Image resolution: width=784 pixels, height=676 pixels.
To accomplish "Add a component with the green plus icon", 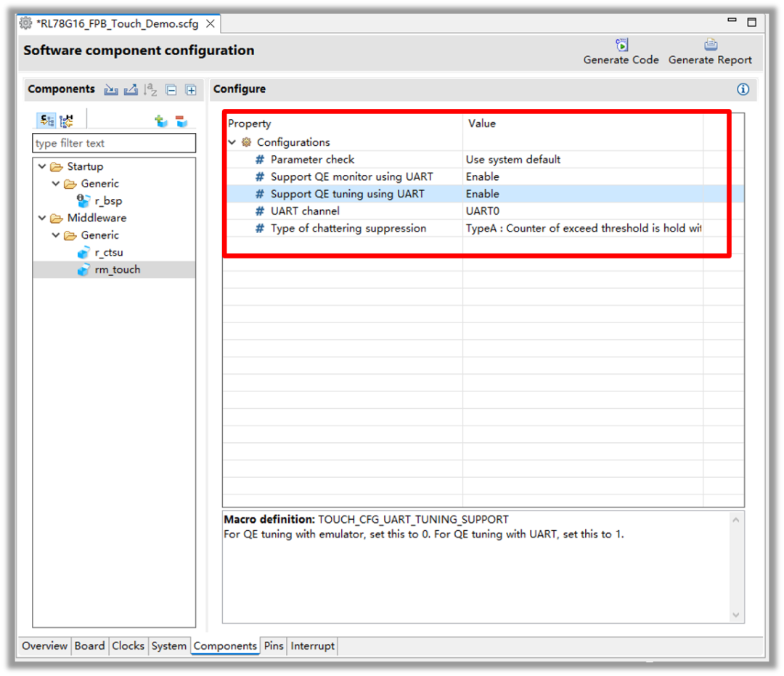I will (x=161, y=121).
